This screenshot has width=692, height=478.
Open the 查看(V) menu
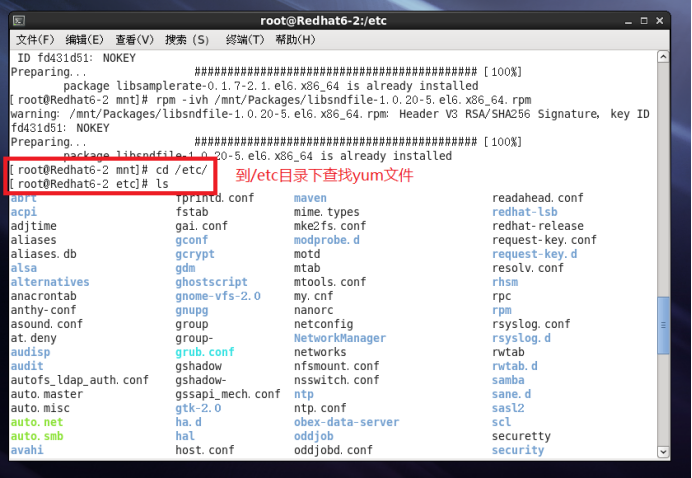point(135,40)
